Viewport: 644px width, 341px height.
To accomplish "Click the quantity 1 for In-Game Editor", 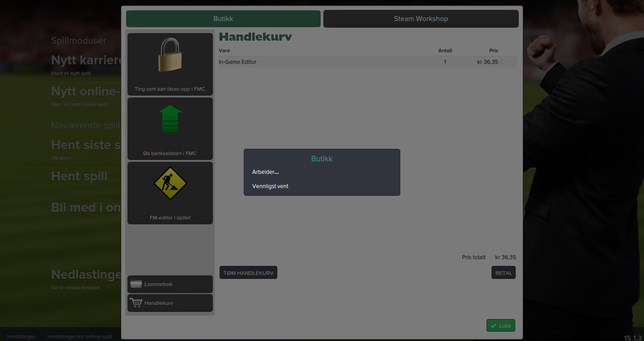I will tap(445, 62).
